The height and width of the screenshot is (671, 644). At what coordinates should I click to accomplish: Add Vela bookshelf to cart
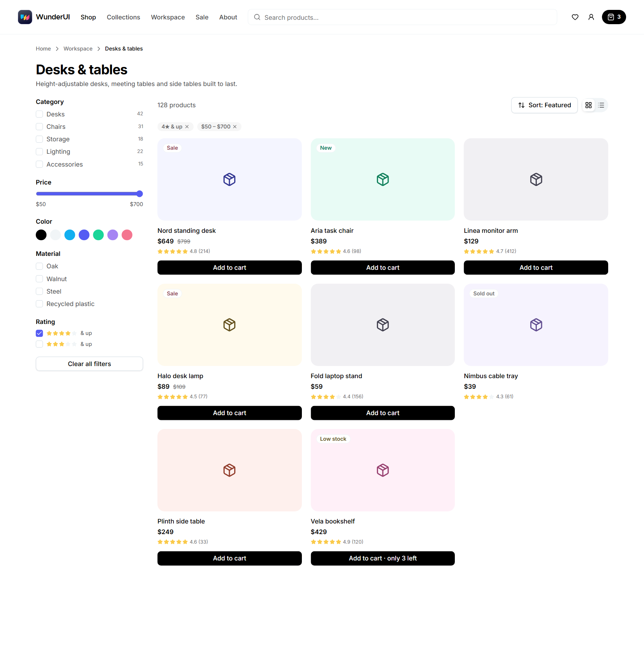coord(383,558)
